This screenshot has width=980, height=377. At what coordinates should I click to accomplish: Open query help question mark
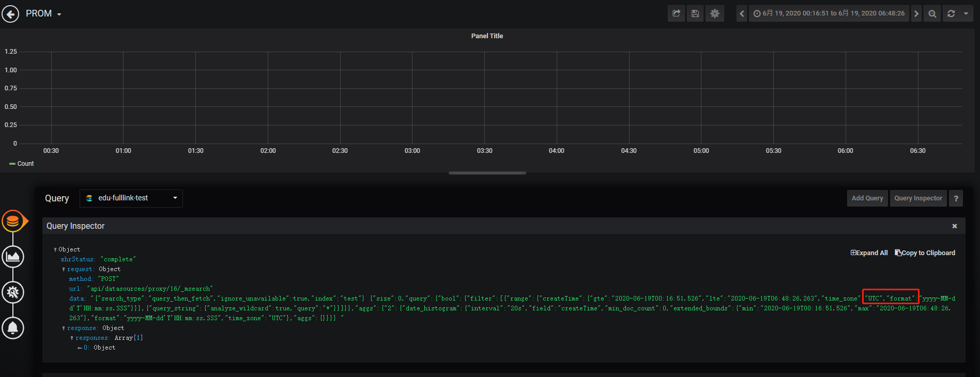(x=956, y=198)
